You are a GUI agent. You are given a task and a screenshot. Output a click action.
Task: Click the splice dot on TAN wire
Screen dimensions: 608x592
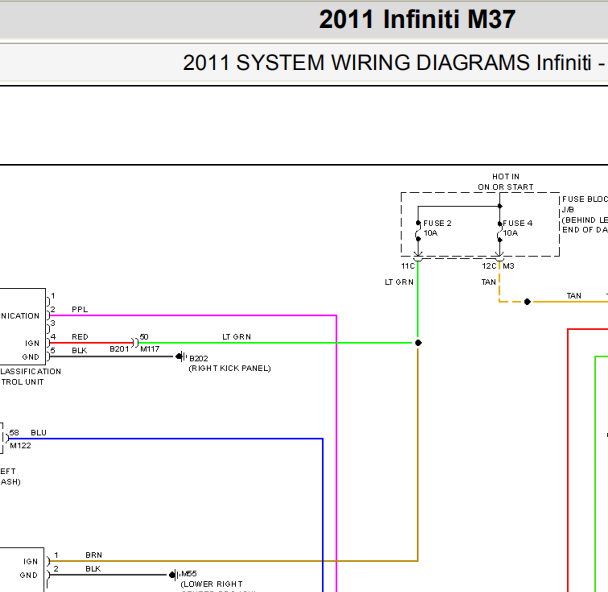coord(527,302)
